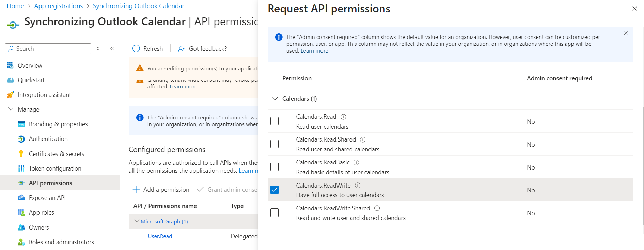Uncheck the Calendars.ReadWrite permission
This screenshot has height=250, width=644.
(274, 190)
